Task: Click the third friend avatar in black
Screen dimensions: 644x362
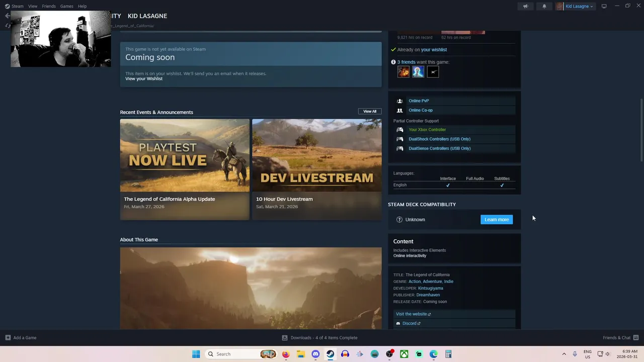Action: [433, 72]
